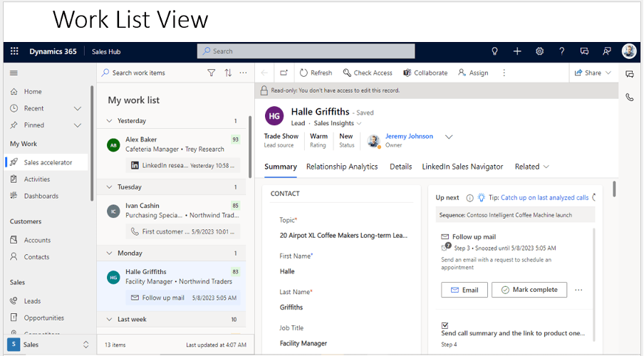Open settings gear in top bar
The height and width of the screenshot is (356, 644).
[539, 51]
